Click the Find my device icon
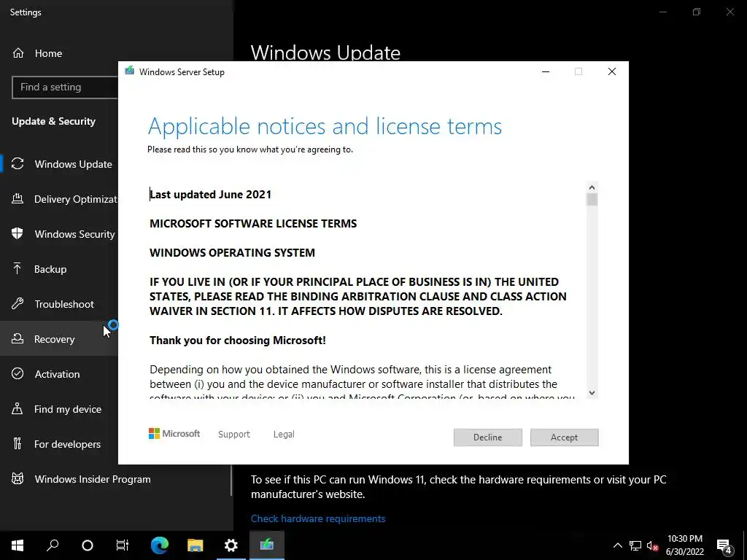Image resolution: width=747 pixels, height=560 pixels. click(x=18, y=408)
